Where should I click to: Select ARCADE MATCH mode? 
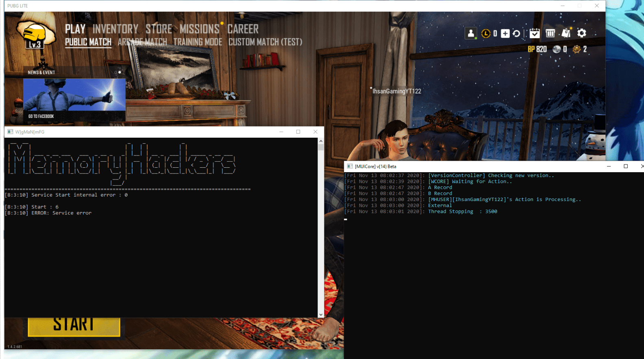[142, 42]
